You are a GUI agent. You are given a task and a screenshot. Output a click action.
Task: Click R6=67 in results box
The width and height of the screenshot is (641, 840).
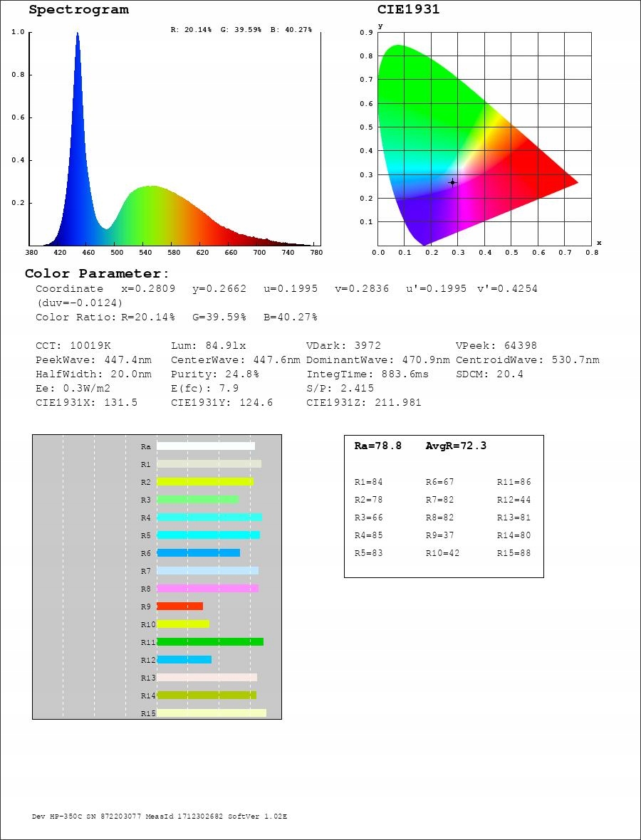click(x=440, y=482)
